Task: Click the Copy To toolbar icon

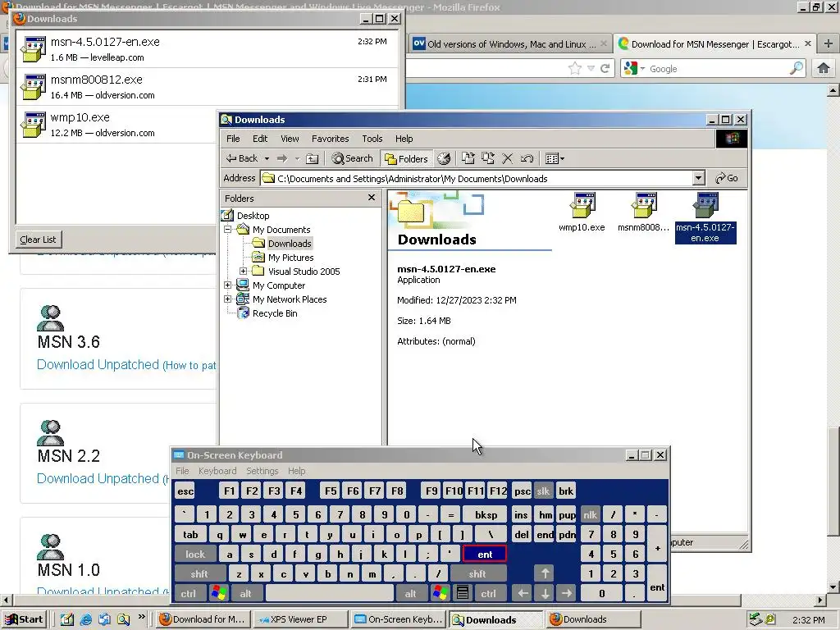Action: pyautogui.click(x=487, y=158)
